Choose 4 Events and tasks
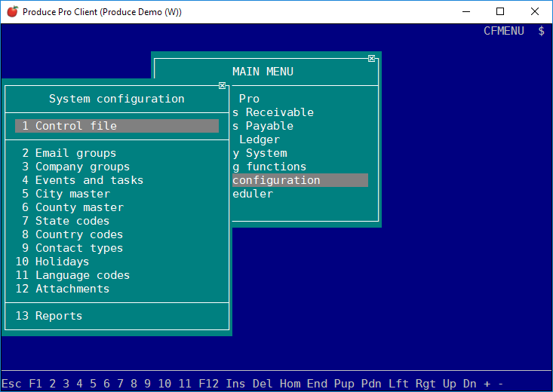Screen dimensions: 553x392 pos(82,180)
